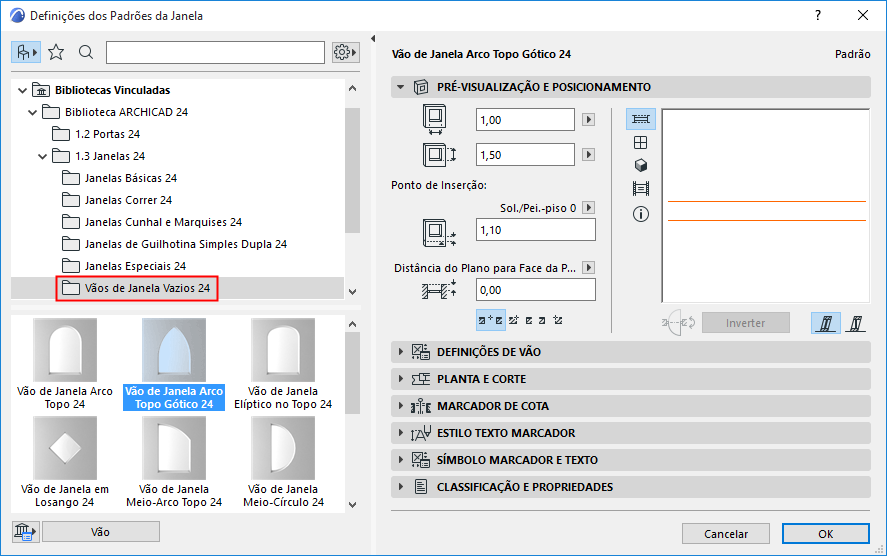Open the Sol./Pei.-piso 0 reference menu
Screen dimensions: 887x556
pyautogui.click(x=588, y=208)
